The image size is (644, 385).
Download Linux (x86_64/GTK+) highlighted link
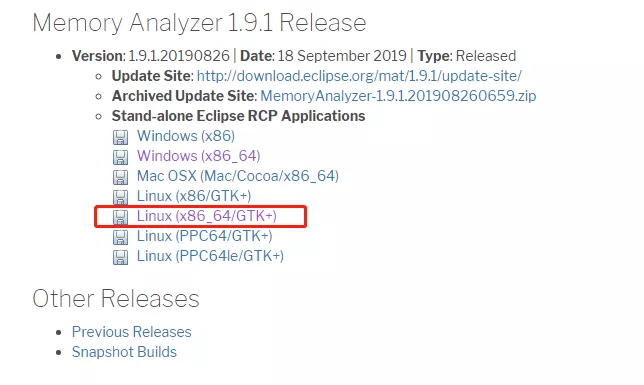[x=207, y=216]
